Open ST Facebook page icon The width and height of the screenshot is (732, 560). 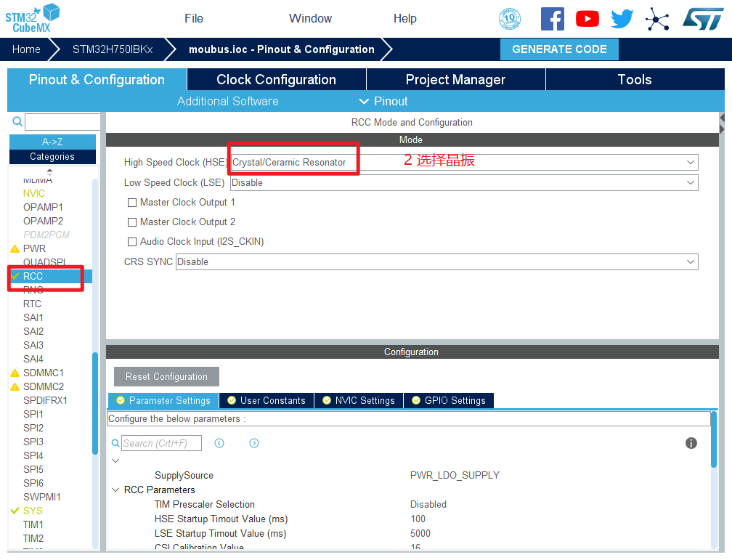coord(552,19)
